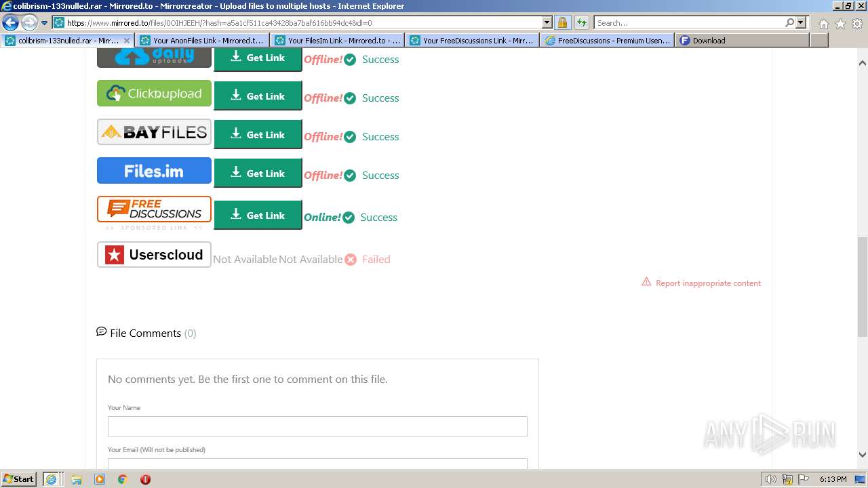
Task: Click the Userscloud failed X icon
Action: pos(350,260)
